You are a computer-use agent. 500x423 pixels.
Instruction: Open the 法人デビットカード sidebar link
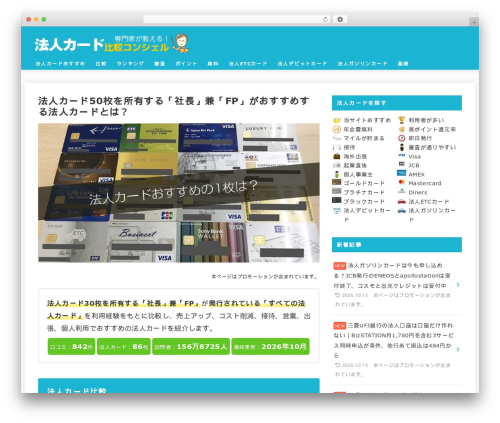367,215
